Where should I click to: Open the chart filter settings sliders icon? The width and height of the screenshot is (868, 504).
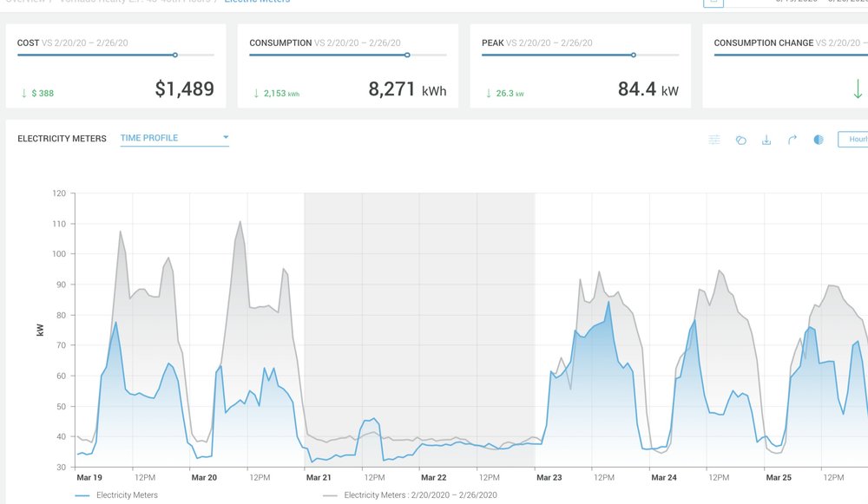tap(714, 140)
